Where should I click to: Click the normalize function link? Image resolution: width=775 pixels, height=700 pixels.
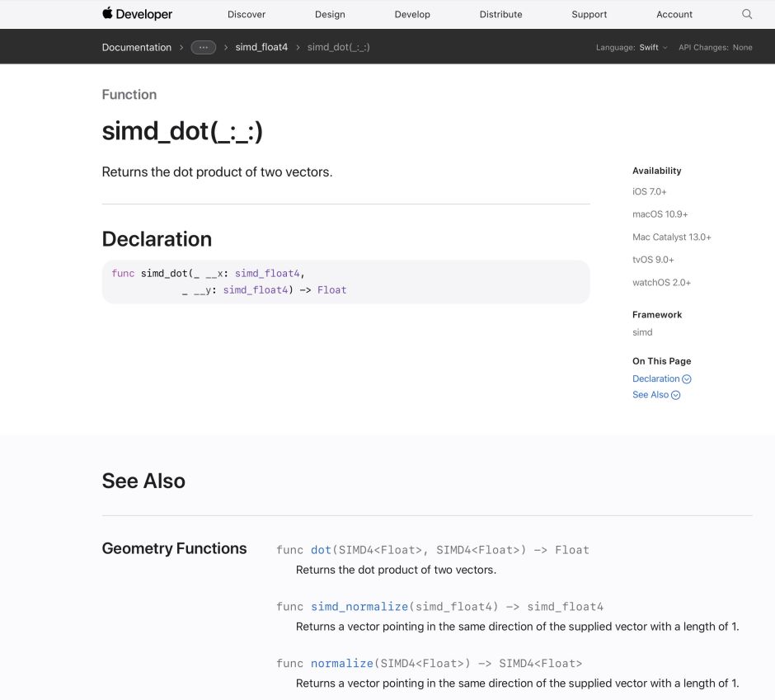[x=341, y=663]
